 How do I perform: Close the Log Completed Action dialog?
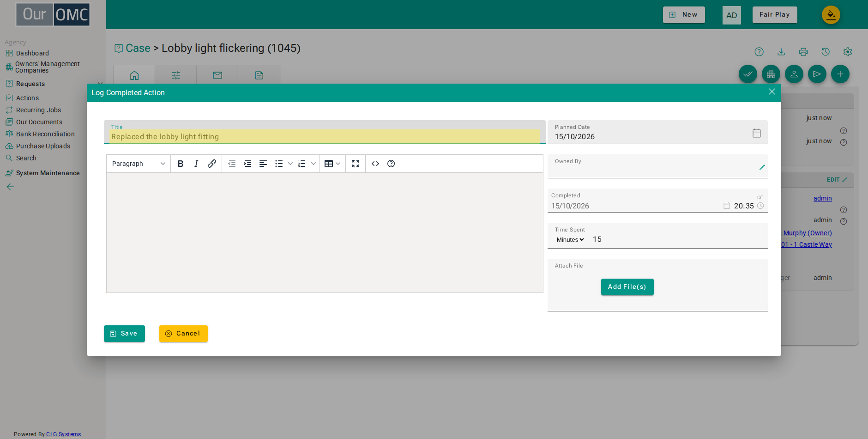[x=772, y=91]
